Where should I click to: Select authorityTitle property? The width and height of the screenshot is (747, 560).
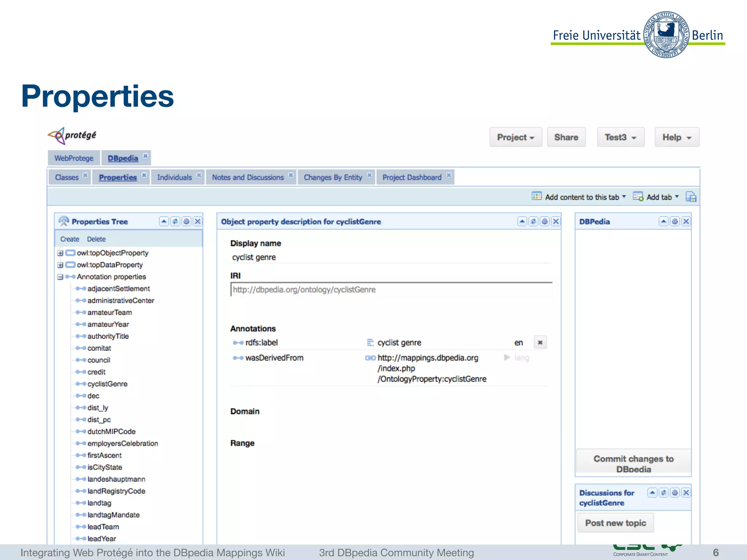click(108, 337)
